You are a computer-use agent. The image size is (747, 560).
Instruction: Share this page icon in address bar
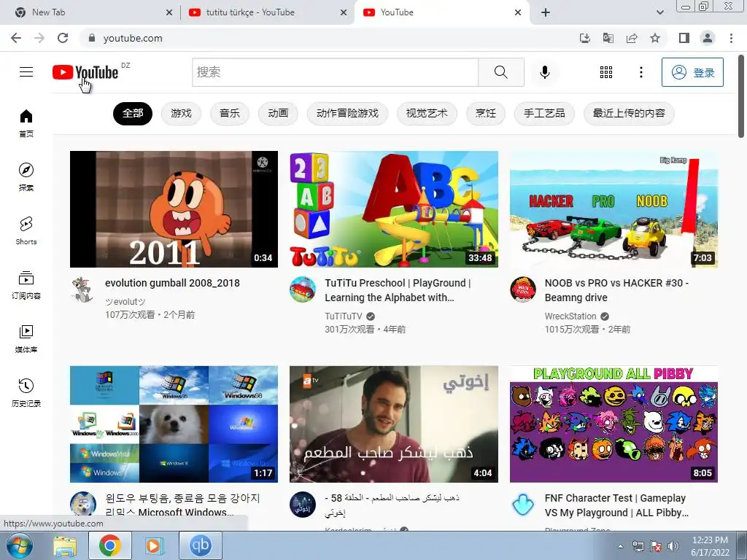coord(632,38)
